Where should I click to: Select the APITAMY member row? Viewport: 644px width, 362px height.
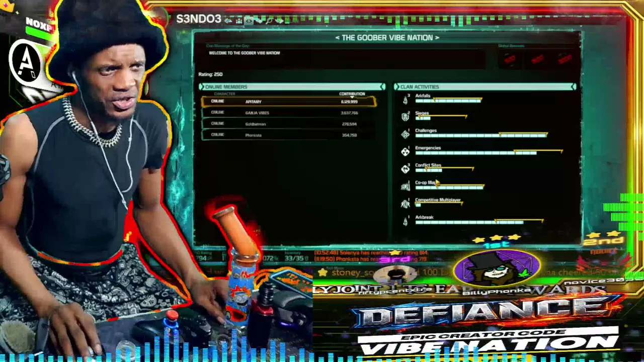(288, 102)
